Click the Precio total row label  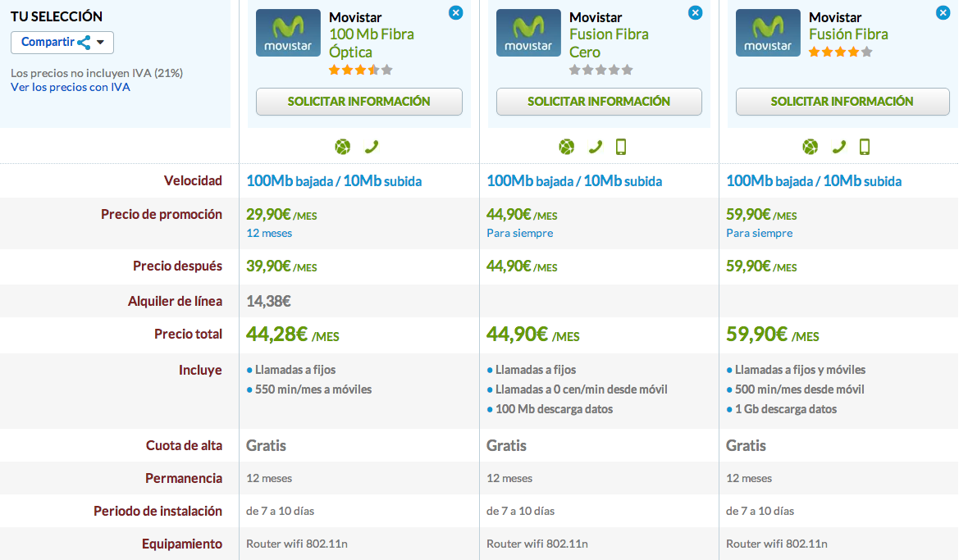point(188,335)
